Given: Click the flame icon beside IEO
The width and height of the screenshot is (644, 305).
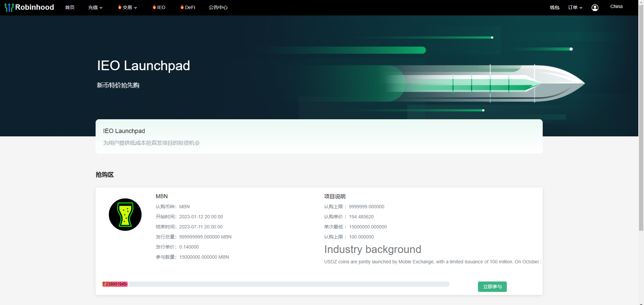Looking at the screenshot, I should point(154,7).
